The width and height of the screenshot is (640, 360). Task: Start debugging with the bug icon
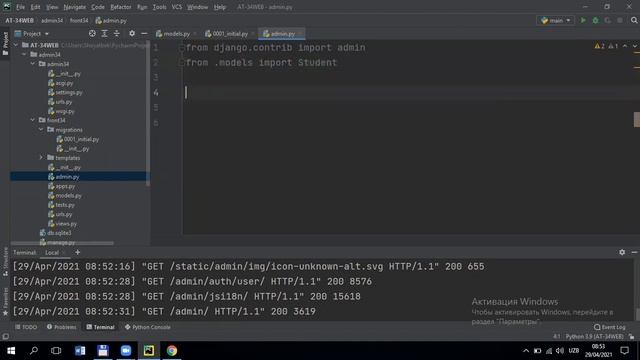coord(596,20)
